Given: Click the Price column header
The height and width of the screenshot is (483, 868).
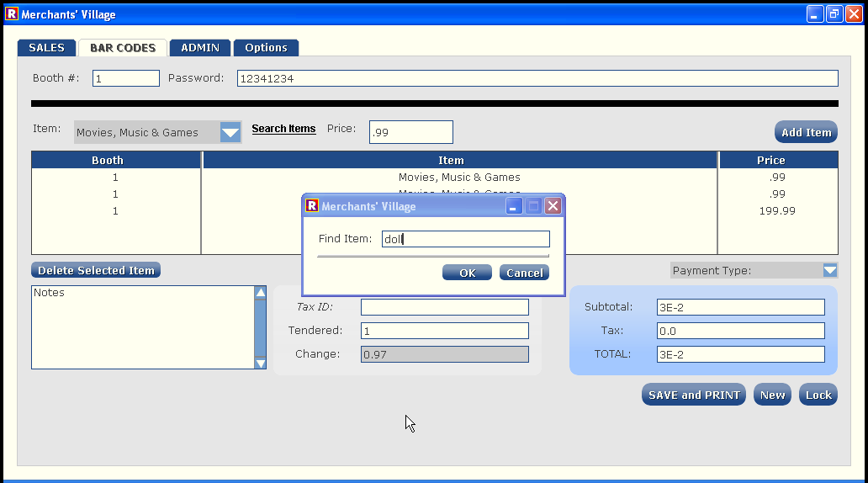Looking at the screenshot, I should 778,160.
